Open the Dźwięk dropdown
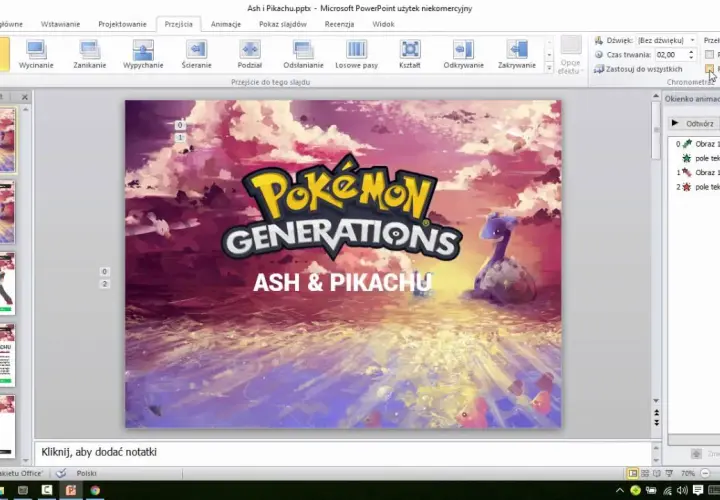The image size is (720, 500). 692,40
